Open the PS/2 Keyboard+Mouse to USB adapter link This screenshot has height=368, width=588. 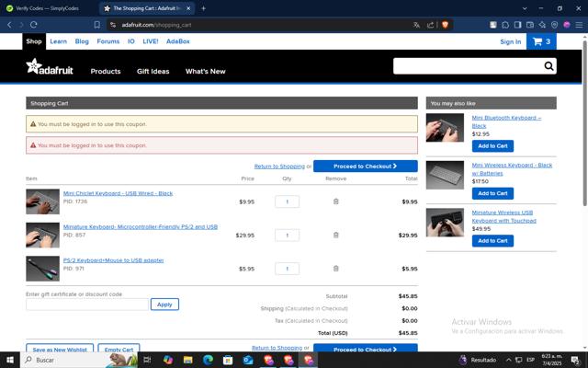point(113,260)
